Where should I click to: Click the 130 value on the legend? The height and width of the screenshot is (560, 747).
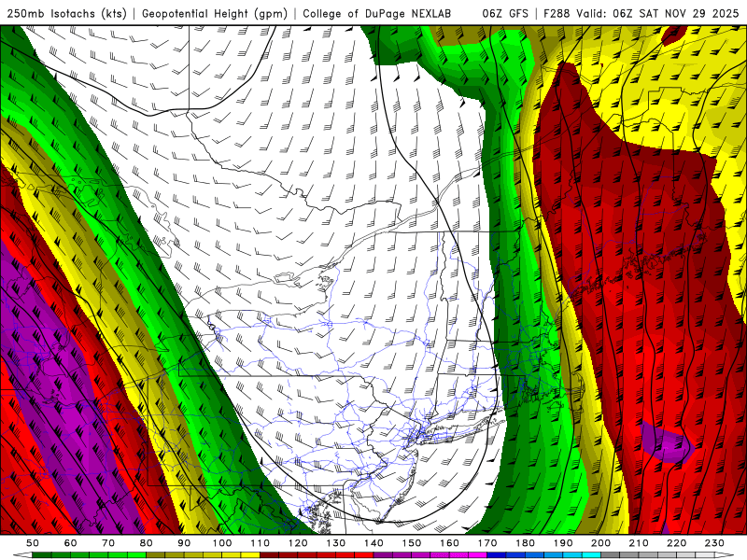[x=336, y=543]
